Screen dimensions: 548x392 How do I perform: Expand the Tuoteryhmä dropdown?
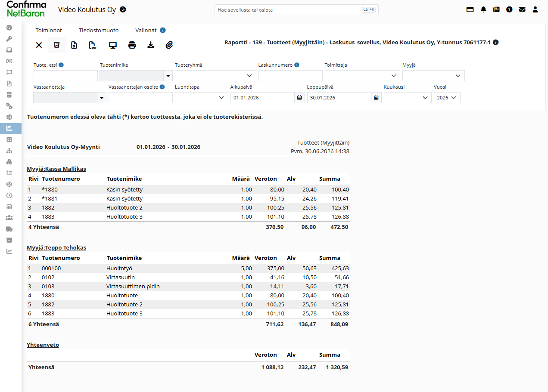215,76
